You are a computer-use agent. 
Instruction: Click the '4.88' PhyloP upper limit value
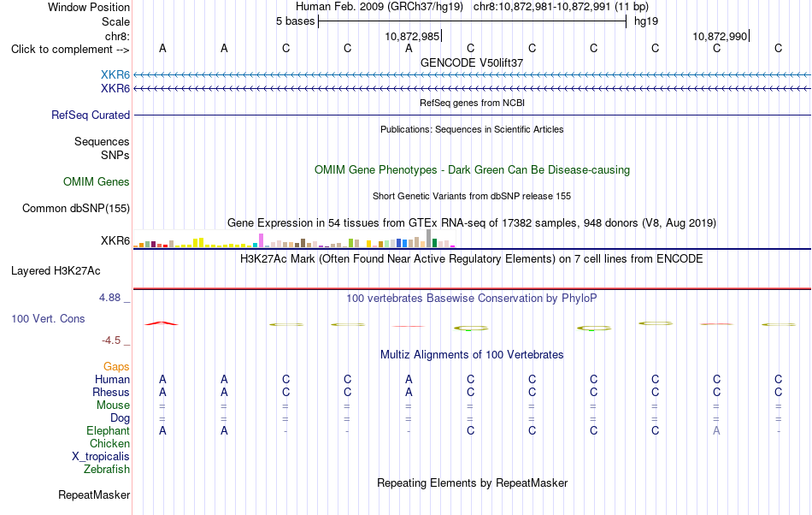(109, 298)
